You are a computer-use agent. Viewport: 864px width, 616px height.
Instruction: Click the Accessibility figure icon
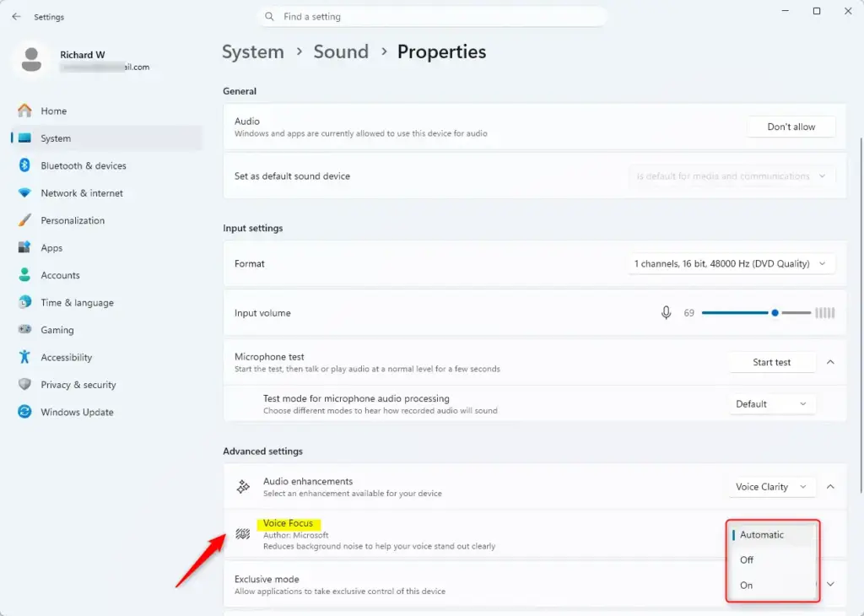pos(24,357)
